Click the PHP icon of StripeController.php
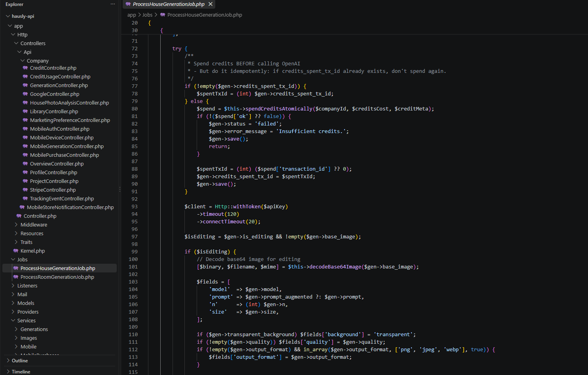 [25, 190]
